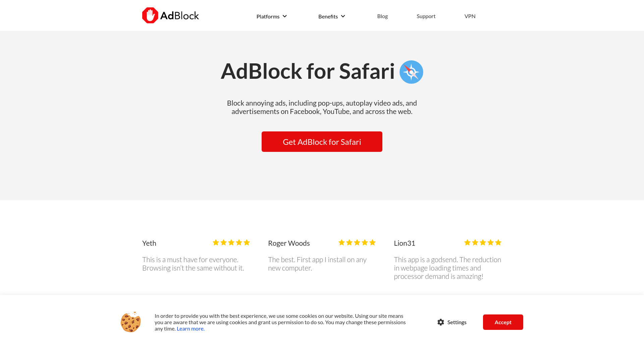Click the chevron next to Platforms
The image size is (644, 352).
(x=285, y=16)
